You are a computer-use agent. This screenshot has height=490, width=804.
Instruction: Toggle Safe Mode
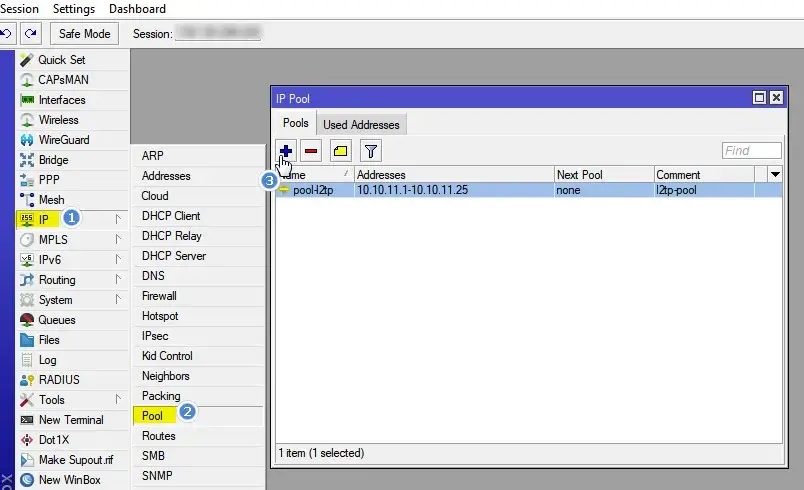pyautogui.click(x=85, y=34)
